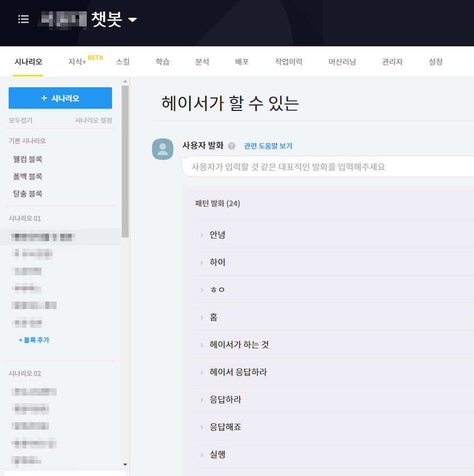
Task: Click the sidebar scroll up arrow
Action: coord(125,81)
